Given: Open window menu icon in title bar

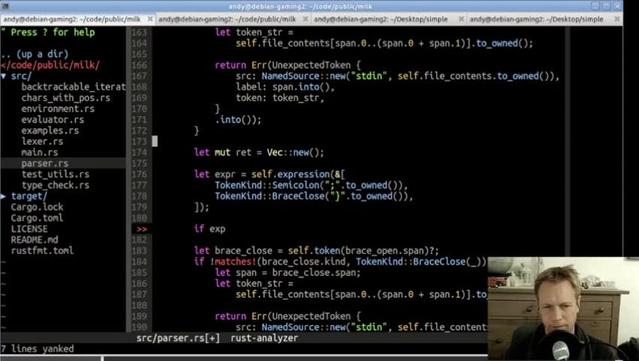Looking at the screenshot, I should (x=5, y=6).
